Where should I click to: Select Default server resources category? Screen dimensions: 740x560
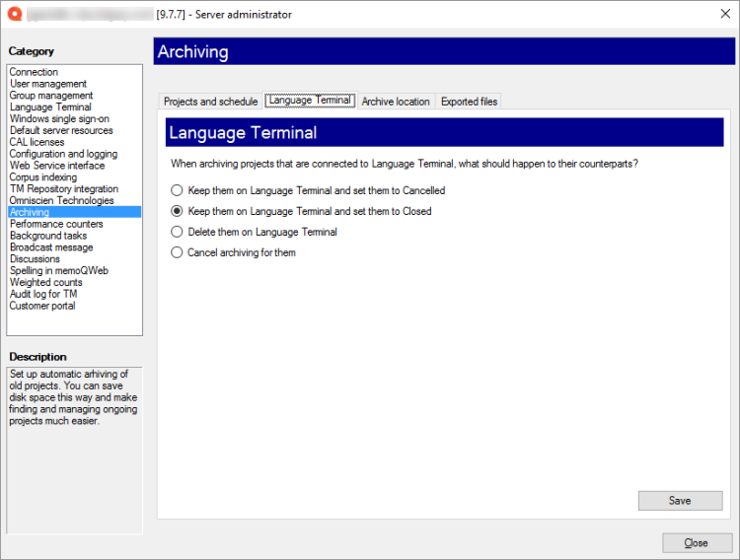pos(75,130)
